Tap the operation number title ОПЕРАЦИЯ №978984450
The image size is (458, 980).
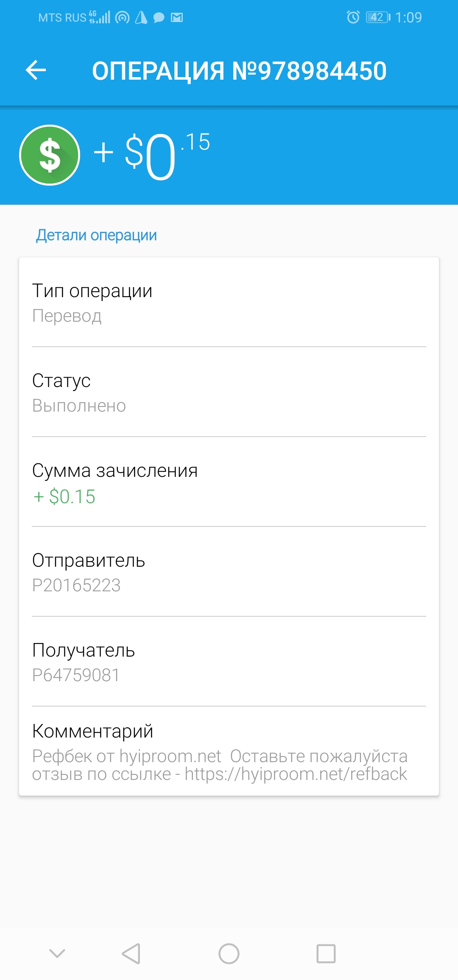point(239,70)
